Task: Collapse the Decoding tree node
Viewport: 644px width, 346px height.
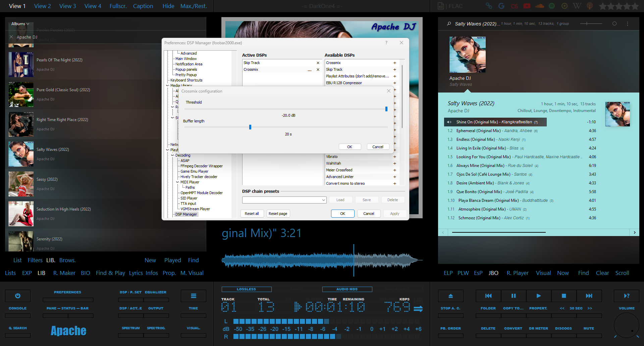Action: point(172,155)
